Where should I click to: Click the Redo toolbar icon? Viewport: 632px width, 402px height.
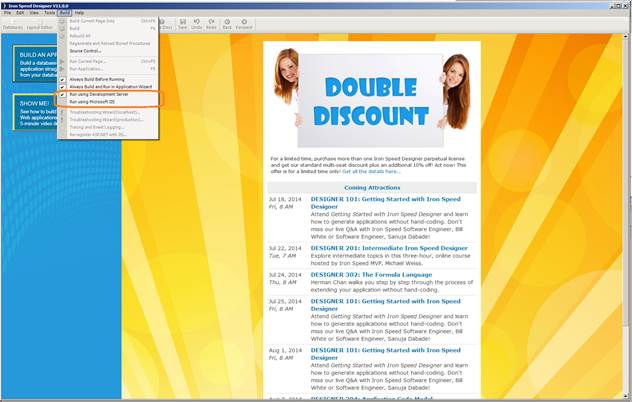click(211, 24)
